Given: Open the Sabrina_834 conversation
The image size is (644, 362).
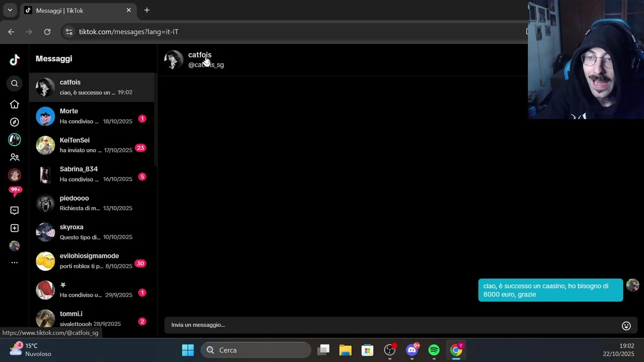Looking at the screenshot, I should pos(92,174).
